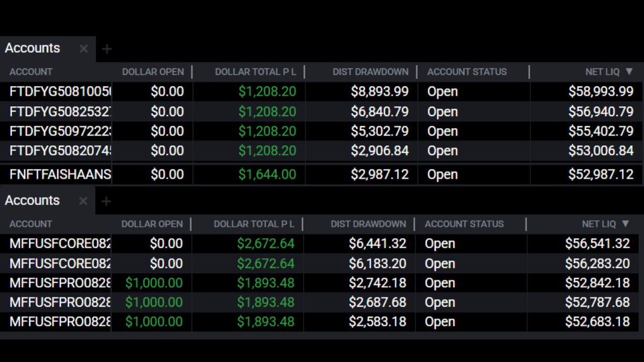Click the $5,302.79 drawdown value

click(379, 131)
